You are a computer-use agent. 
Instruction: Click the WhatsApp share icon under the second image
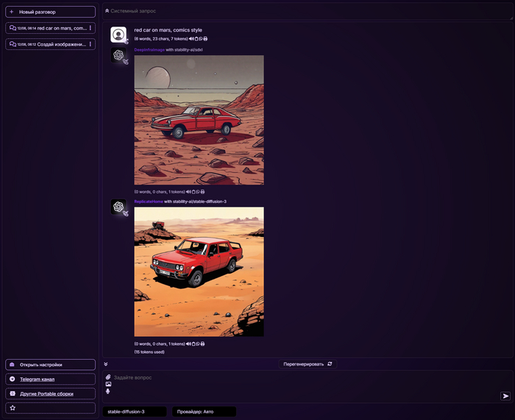point(196,344)
